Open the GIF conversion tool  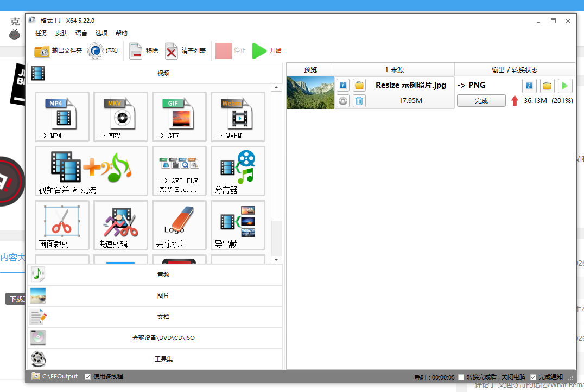179,117
